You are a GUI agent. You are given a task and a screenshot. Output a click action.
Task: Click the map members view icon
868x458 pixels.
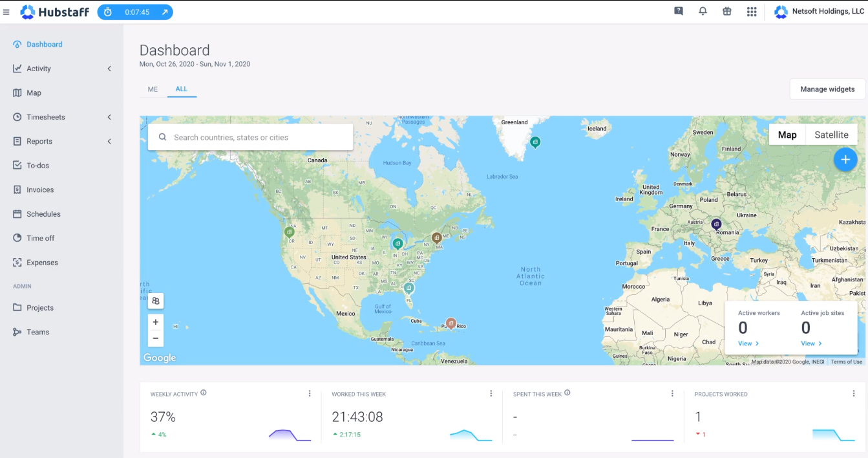coord(156,301)
